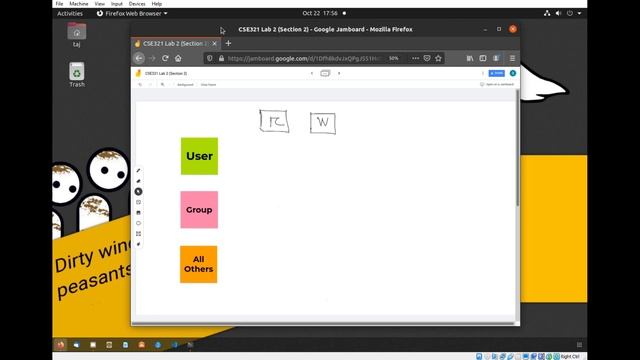Open the taj home folder
This screenshot has height=360, width=640.
click(77, 35)
